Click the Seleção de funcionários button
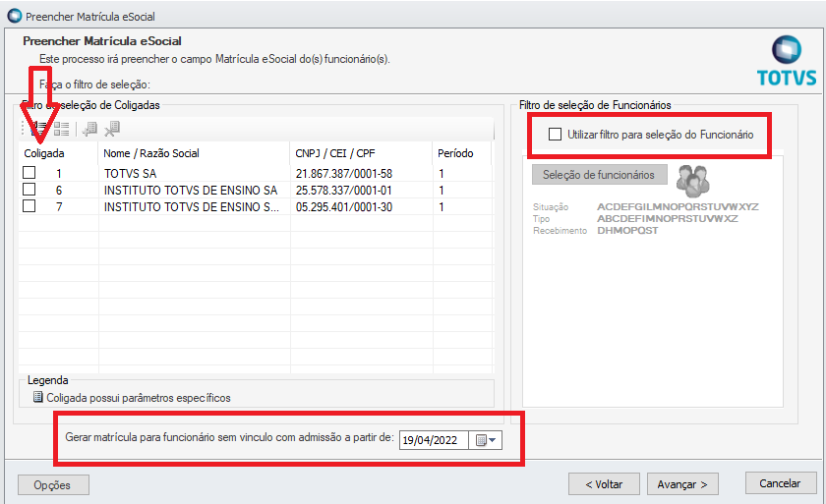Image resolution: width=826 pixels, height=504 pixels. point(599,175)
